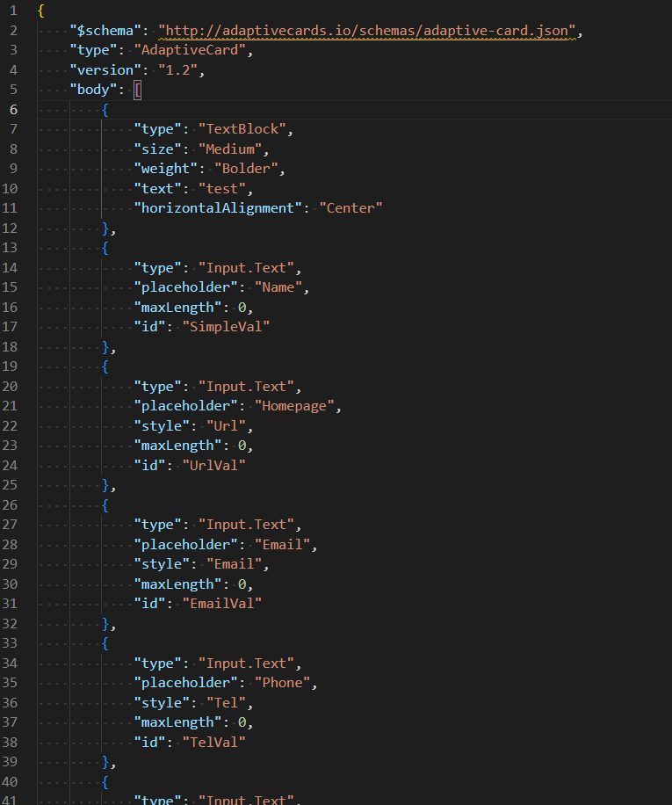Click the opening brace on line 1
The image size is (672, 805).
pyautogui.click(x=41, y=11)
